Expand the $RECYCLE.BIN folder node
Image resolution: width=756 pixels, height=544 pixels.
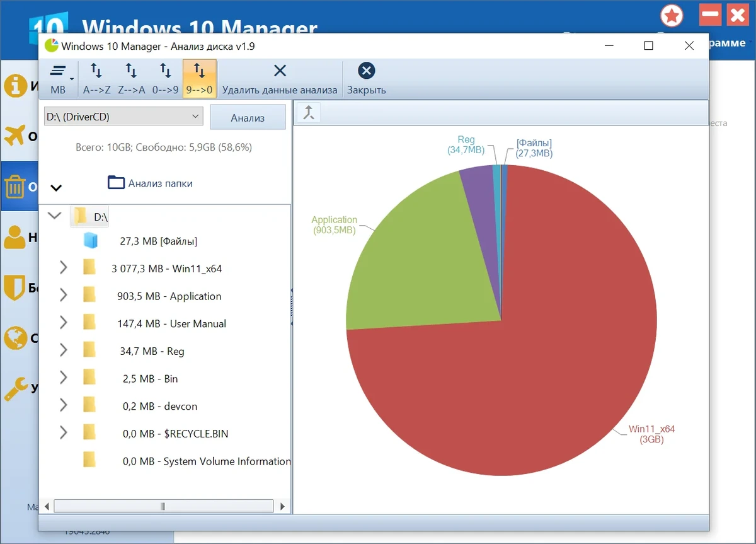[63, 432]
